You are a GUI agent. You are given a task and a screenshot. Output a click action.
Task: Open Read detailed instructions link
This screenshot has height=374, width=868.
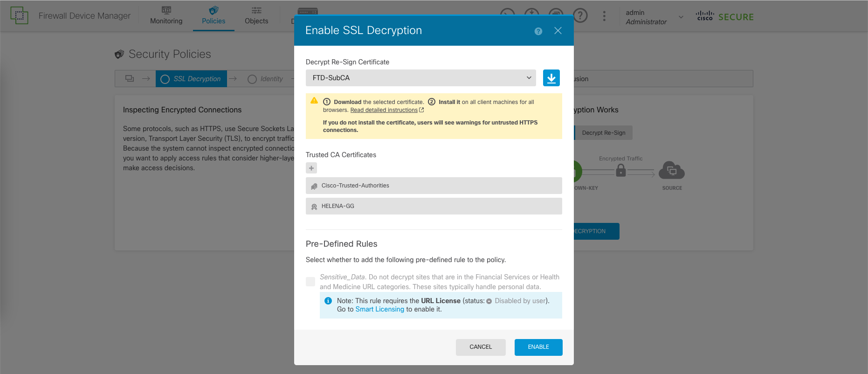pos(384,110)
